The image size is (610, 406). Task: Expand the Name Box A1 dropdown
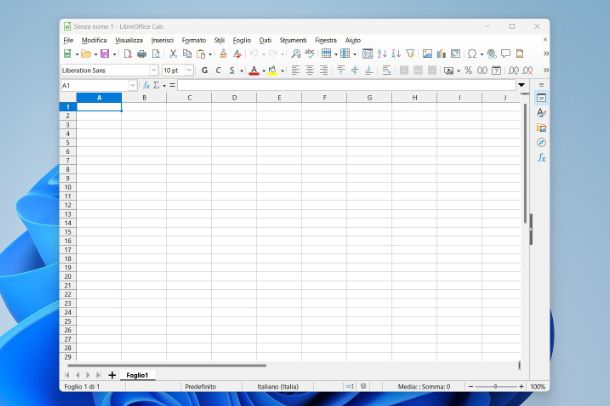132,86
